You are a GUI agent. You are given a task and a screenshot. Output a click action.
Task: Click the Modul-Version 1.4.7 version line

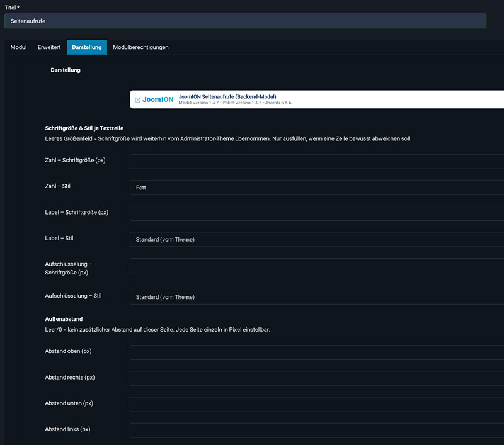(235, 103)
